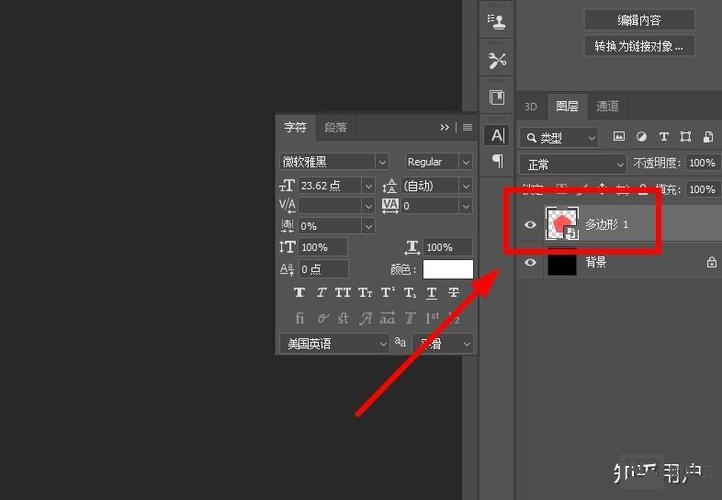Toggle swash OpenType icon
The height and width of the screenshot is (500, 722).
[x=365, y=318]
